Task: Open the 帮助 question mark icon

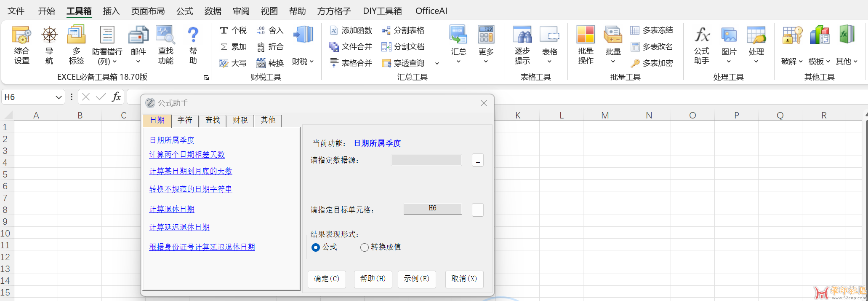Action: pos(193,45)
